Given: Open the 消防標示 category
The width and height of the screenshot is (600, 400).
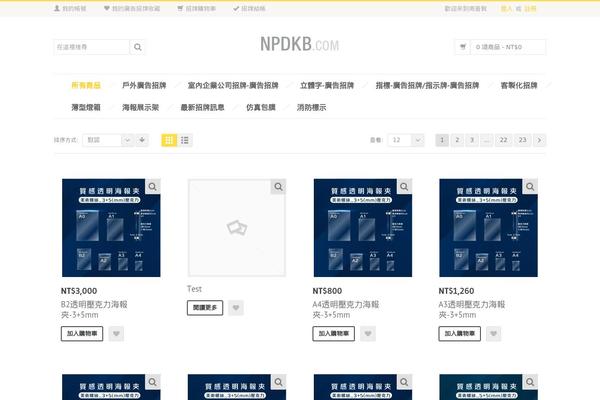Looking at the screenshot, I should (x=311, y=108).
